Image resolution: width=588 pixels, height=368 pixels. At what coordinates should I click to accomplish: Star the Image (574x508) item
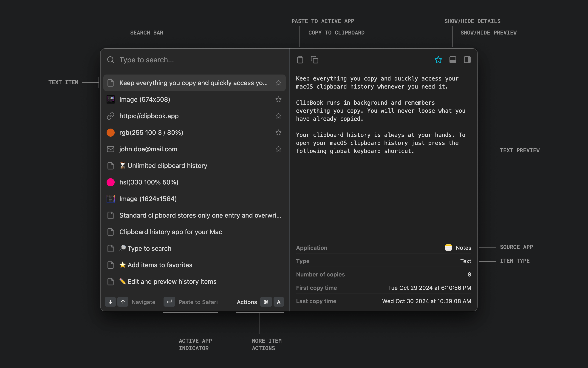(278, 99)
